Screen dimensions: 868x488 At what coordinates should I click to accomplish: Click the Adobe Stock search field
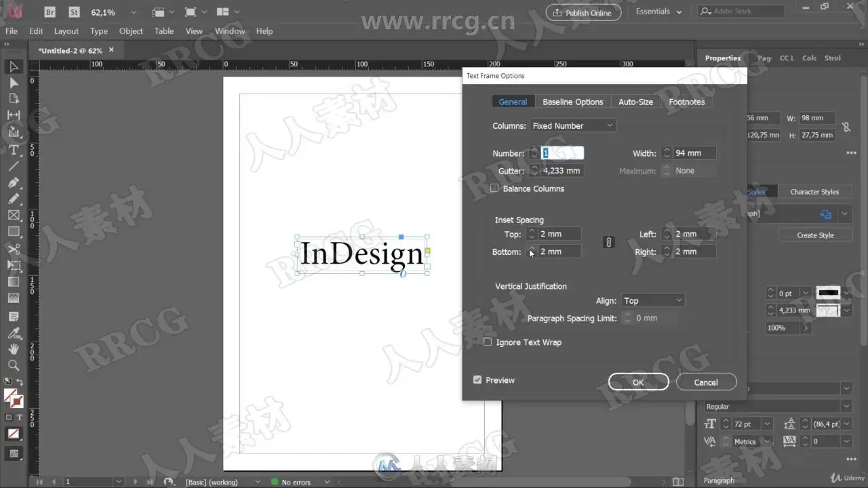pos(741,12)
